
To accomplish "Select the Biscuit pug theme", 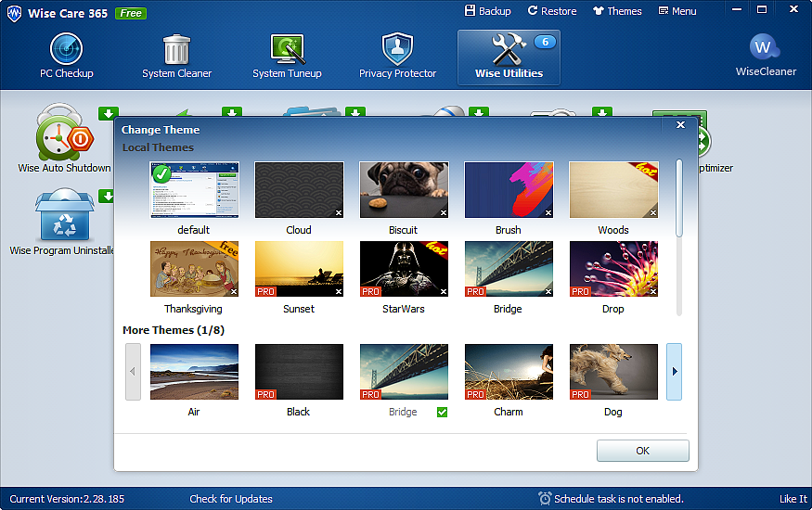I will (x=404, y=190).
